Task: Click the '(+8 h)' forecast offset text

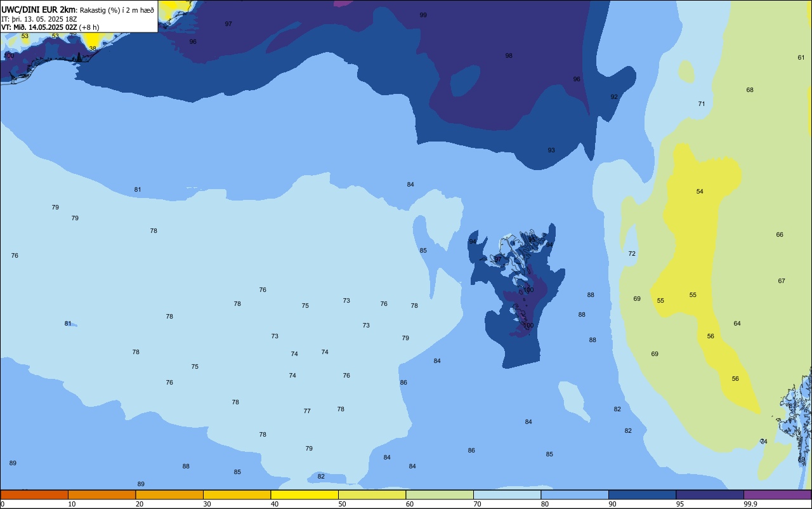Action: point(89,27)
